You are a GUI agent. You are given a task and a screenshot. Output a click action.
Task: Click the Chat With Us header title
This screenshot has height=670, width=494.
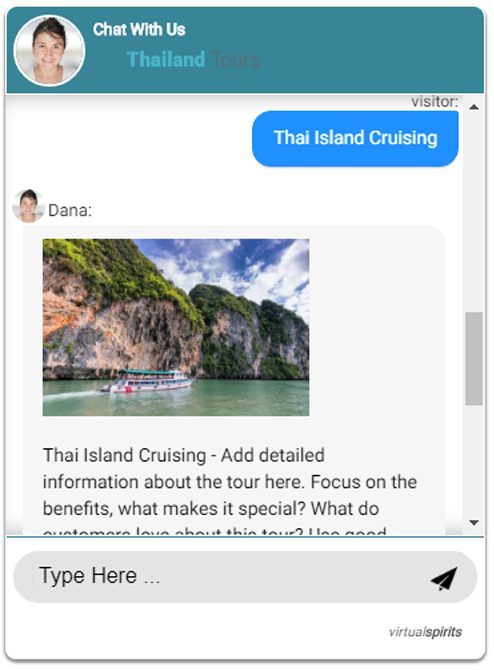pyautogui.click(x=139, y=29)
